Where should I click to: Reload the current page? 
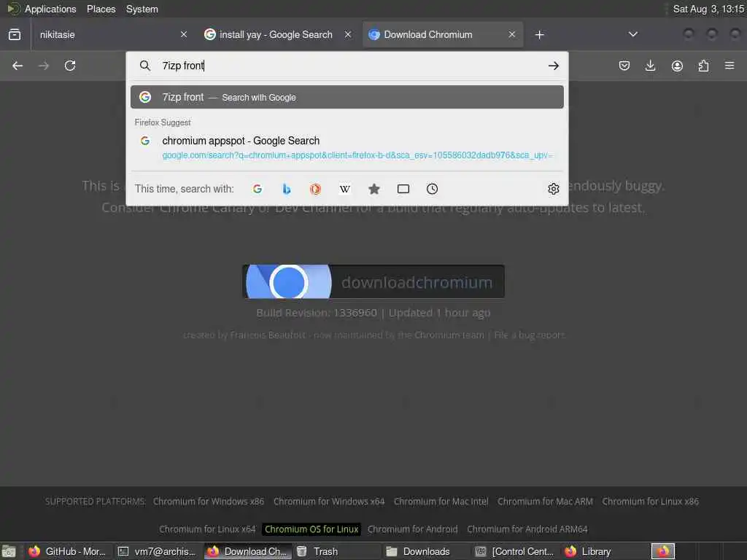click(x=70, y=66)
